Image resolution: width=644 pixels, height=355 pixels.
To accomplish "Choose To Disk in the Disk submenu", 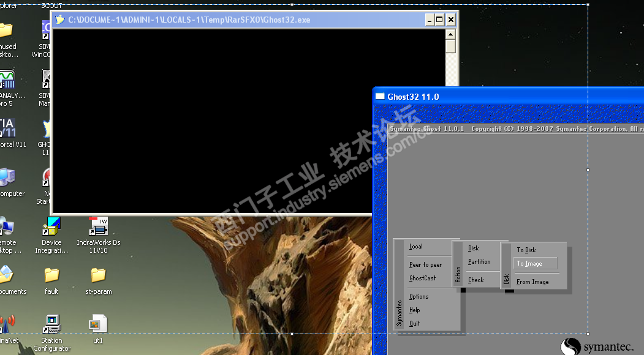I will (x=526, y=250).
